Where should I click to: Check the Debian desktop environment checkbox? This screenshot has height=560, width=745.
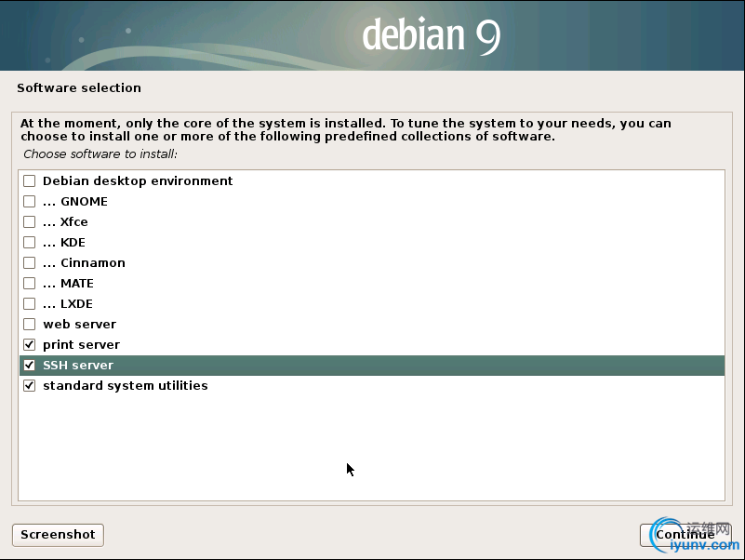(x=30, y=181)
